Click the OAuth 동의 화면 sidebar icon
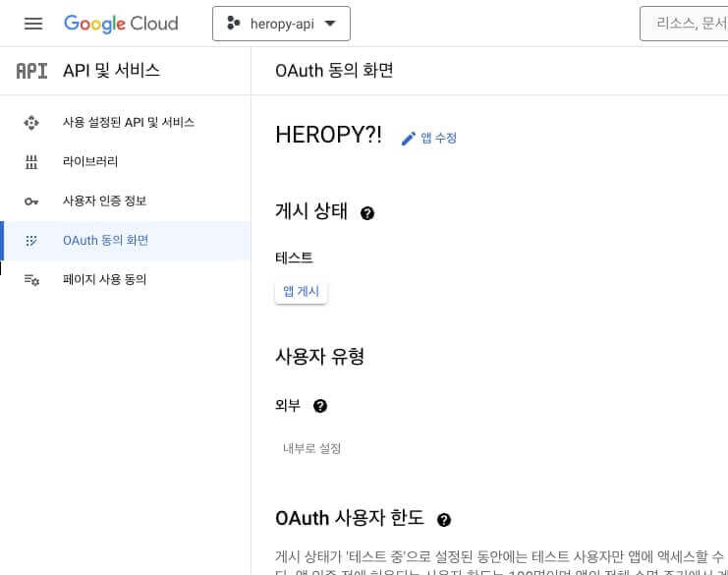This screenshot has width=728, height=575. (31, 241)
